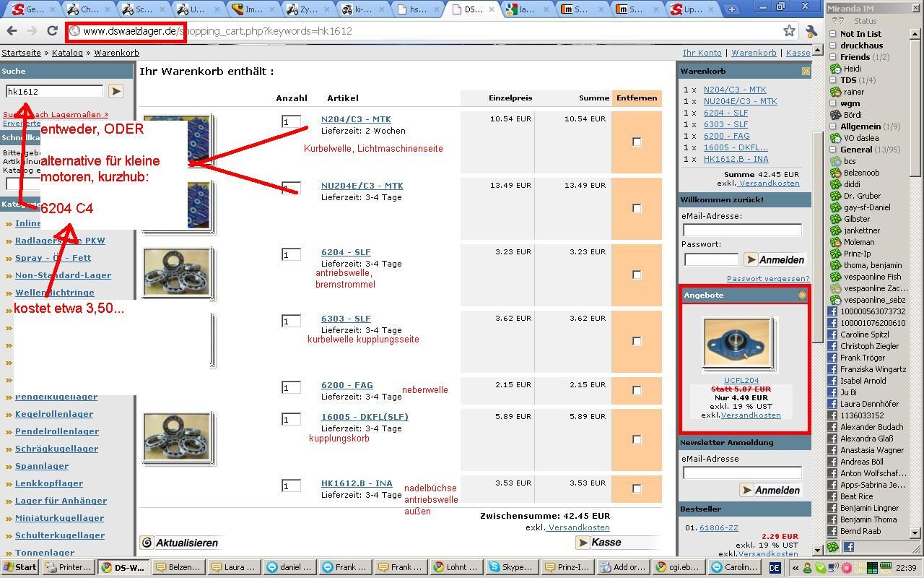Viewport: 924px width, 578px height.
Task: Click the arrow icon in Warenkorb header
Action: (806, 71)
